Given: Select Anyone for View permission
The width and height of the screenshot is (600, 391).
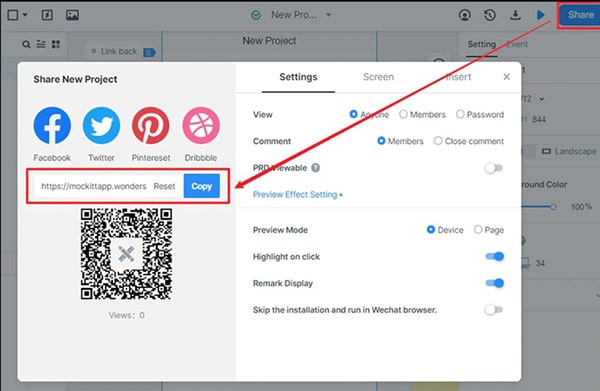Looking at the screenshot, I should pos(353,114).
